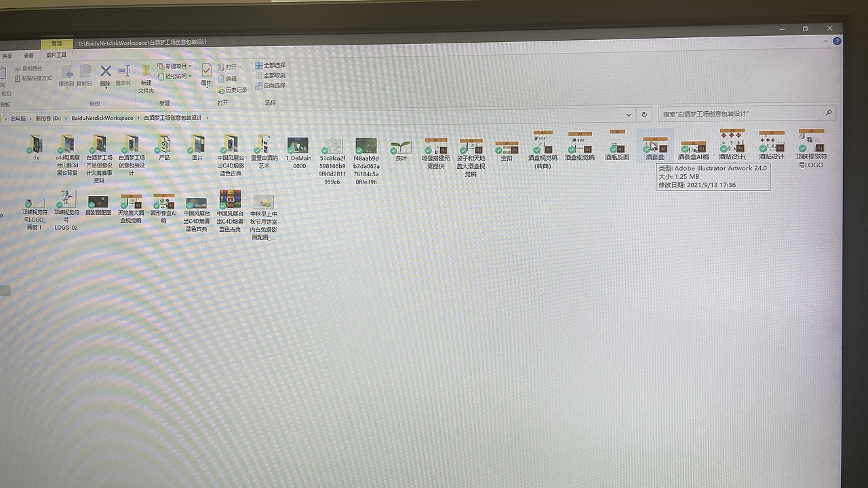The width and height of the screenshot is (868, 488).
Task: Open the address bar history dropdown
Action: [x=629, y=115]
